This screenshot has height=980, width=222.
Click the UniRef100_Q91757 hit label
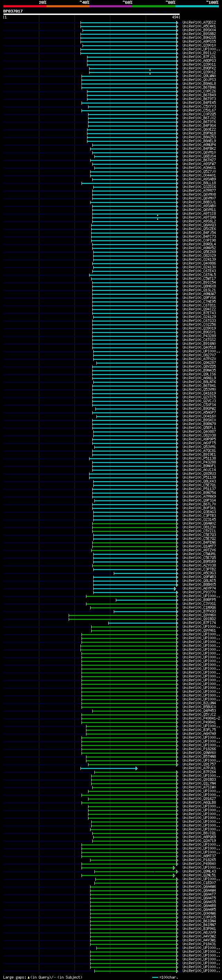pos(199,764)
